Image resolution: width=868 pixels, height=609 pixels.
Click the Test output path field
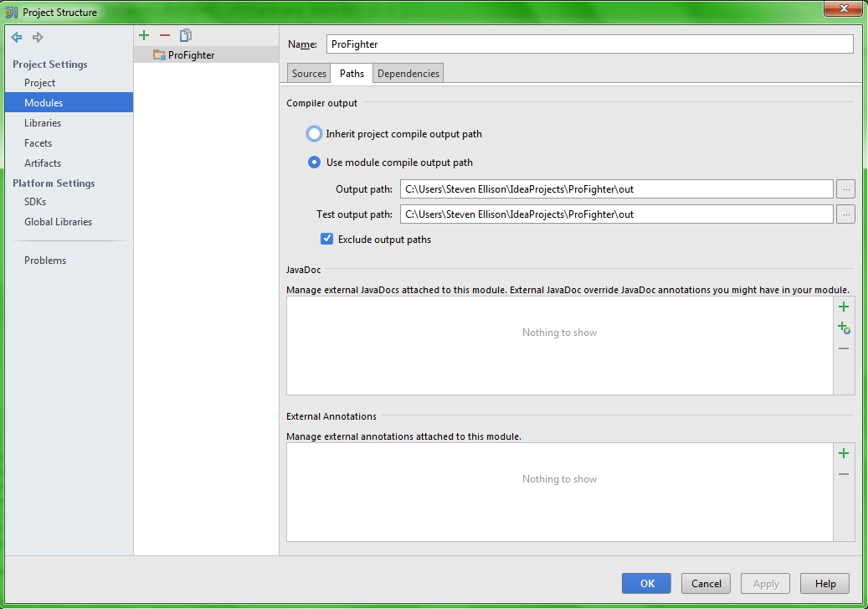(x=617, y=214)
